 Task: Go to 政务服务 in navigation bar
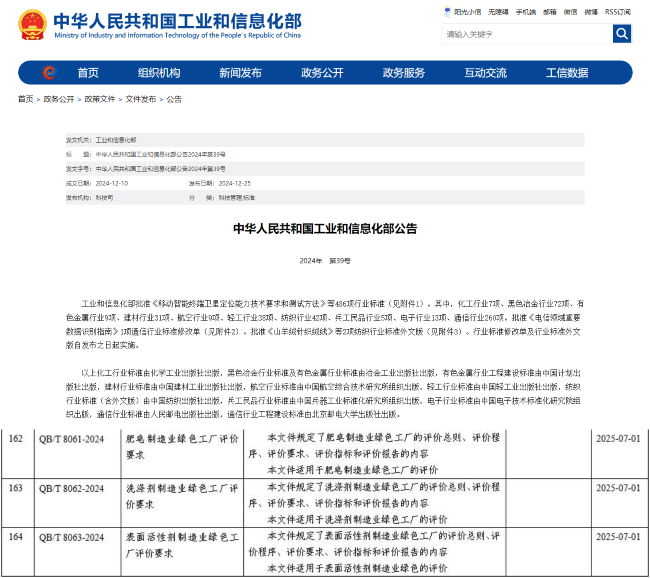coord(403,72)
